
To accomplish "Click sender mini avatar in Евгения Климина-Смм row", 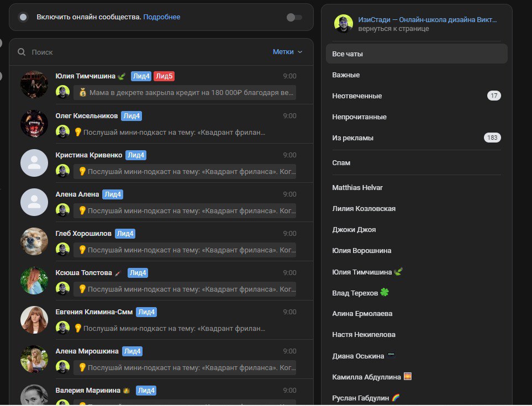I will 63,328.
